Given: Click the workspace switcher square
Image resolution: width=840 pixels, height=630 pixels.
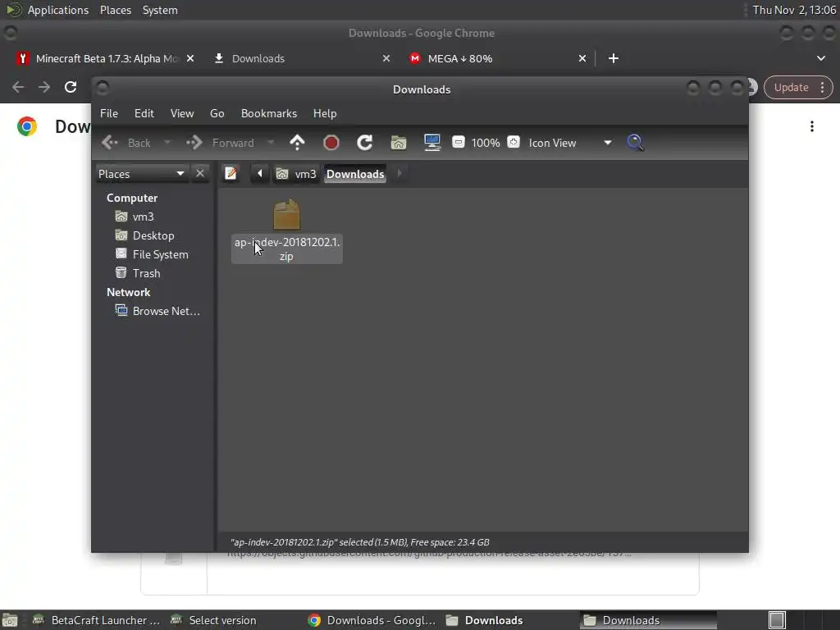Looking at the screenshot, I should [x=777, y=620].
